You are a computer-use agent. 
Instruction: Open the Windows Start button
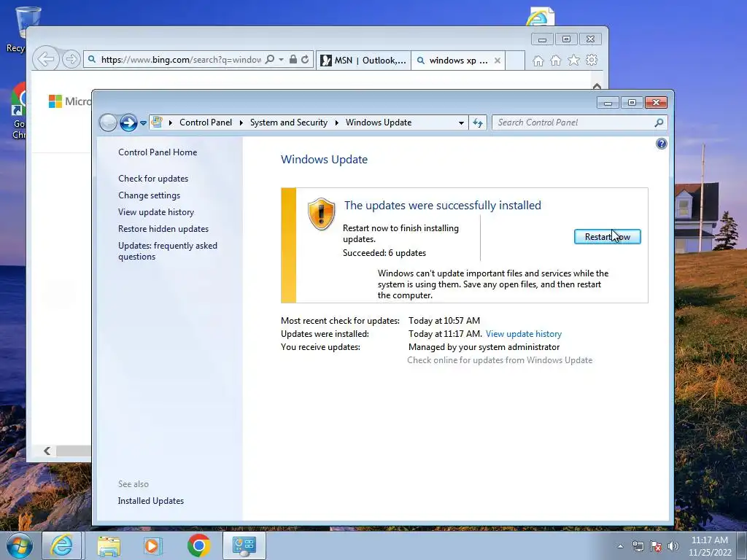[x=19, y=545]
